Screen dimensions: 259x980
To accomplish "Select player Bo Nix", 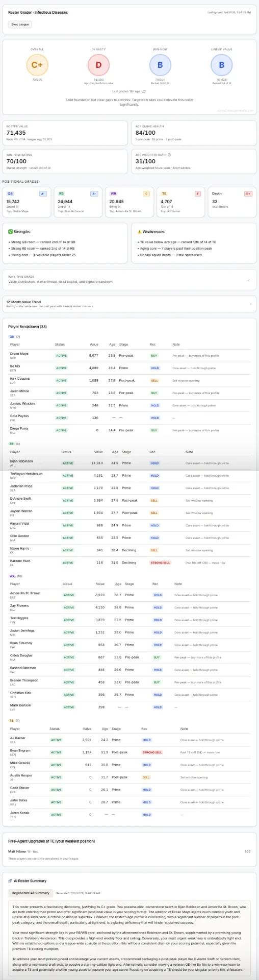I will (x=15, y=366).
